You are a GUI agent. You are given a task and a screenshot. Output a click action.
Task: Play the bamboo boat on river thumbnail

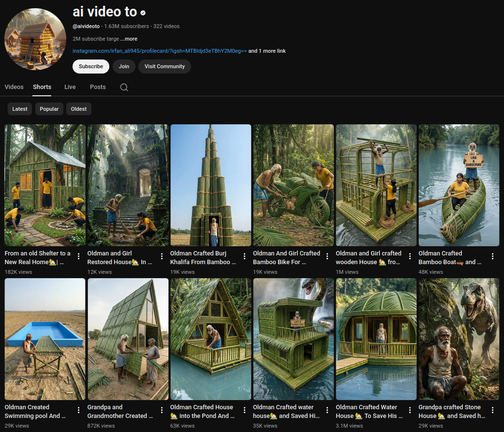pos(459,185)
